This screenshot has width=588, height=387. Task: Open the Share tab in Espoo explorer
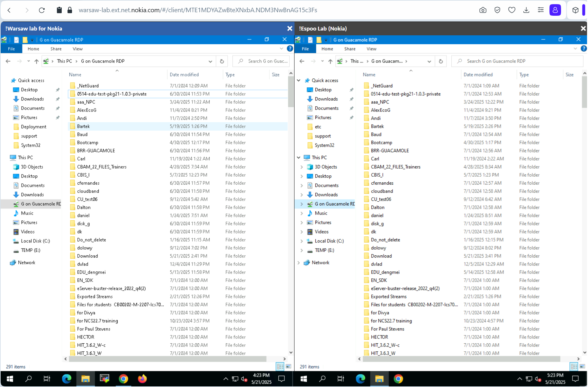[x=350, y=49]
